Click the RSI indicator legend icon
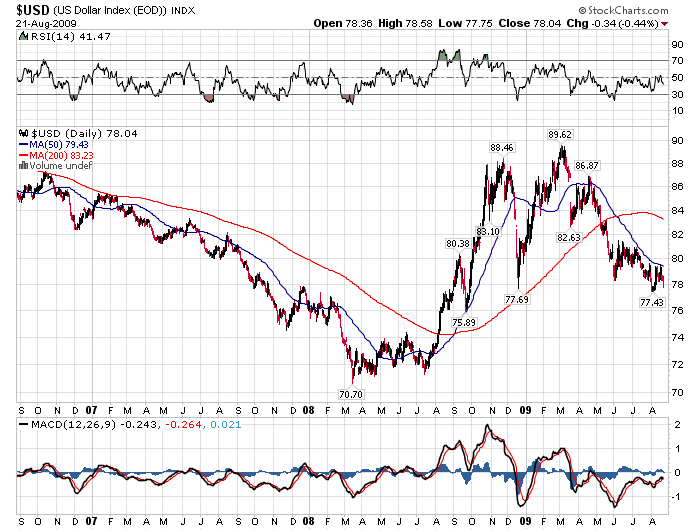 pos(23,36)
